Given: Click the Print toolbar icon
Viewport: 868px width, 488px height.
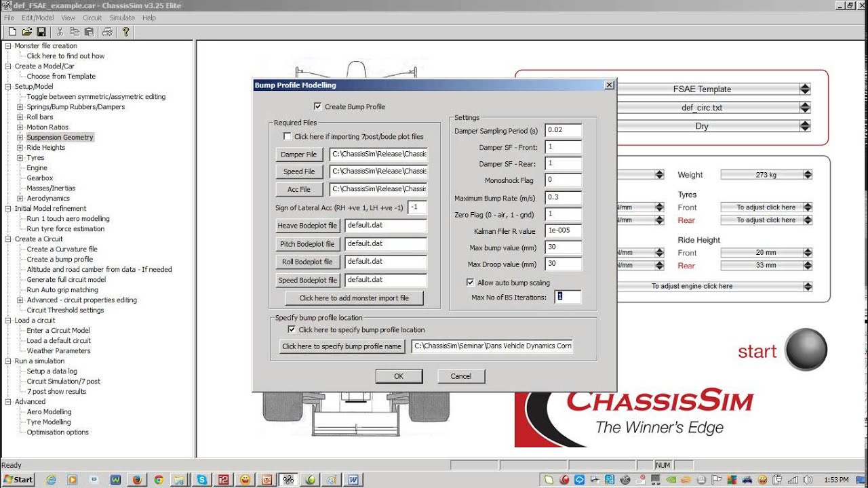Looking at the screenshot, I should coord(107,32).
